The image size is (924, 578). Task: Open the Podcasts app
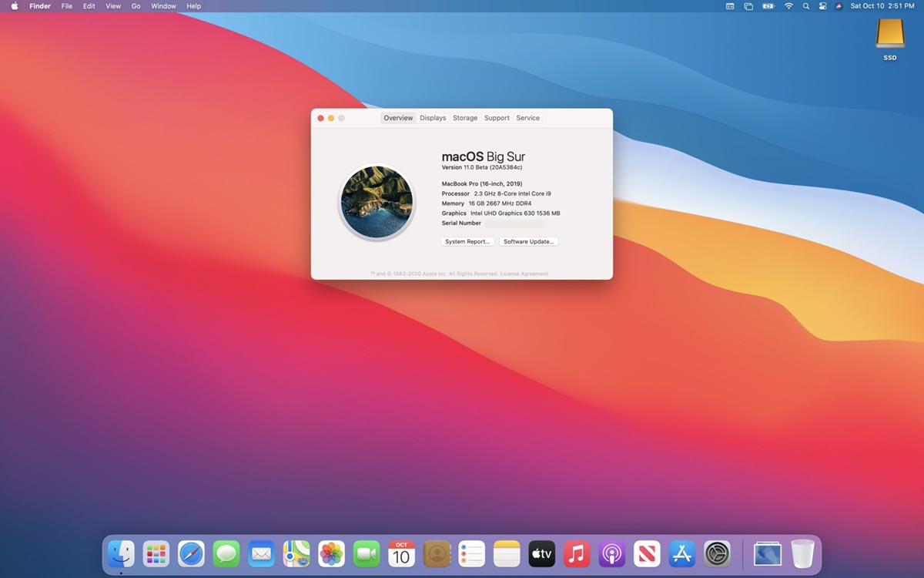pyautogui.click(x=612, y=553)
